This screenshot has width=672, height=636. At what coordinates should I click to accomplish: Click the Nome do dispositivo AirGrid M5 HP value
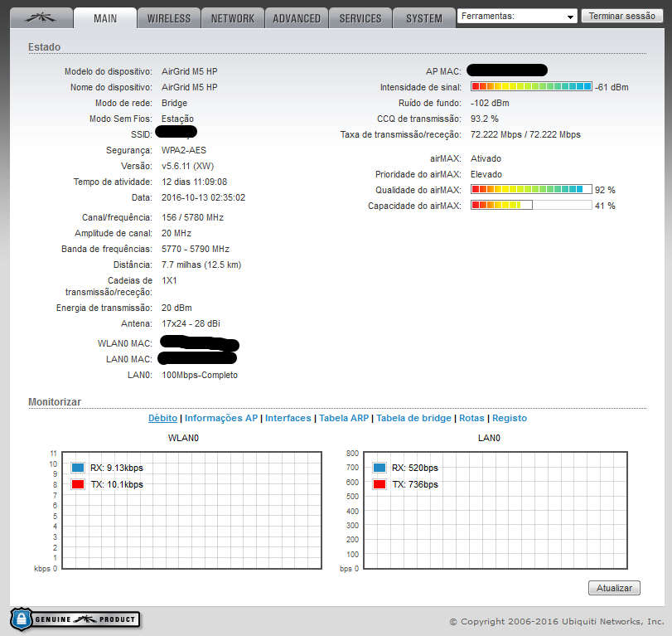coord(190,88)
